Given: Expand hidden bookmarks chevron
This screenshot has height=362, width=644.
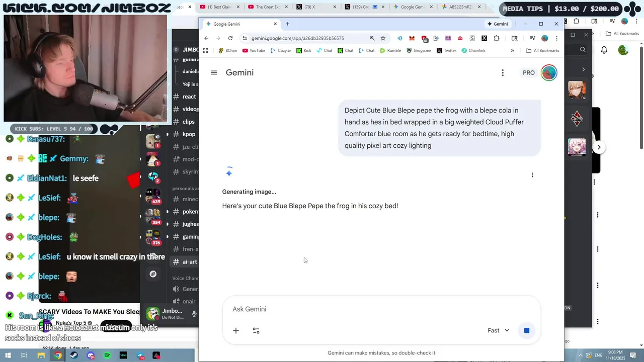Looking at the screenshot, I should pyautogui.click(x=512, y=51).
